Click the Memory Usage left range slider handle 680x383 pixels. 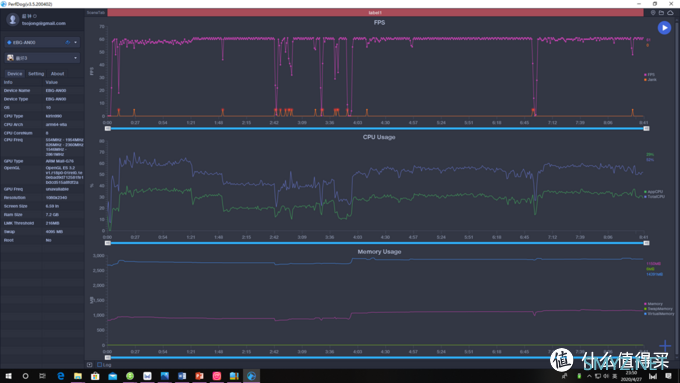[108, 357]
